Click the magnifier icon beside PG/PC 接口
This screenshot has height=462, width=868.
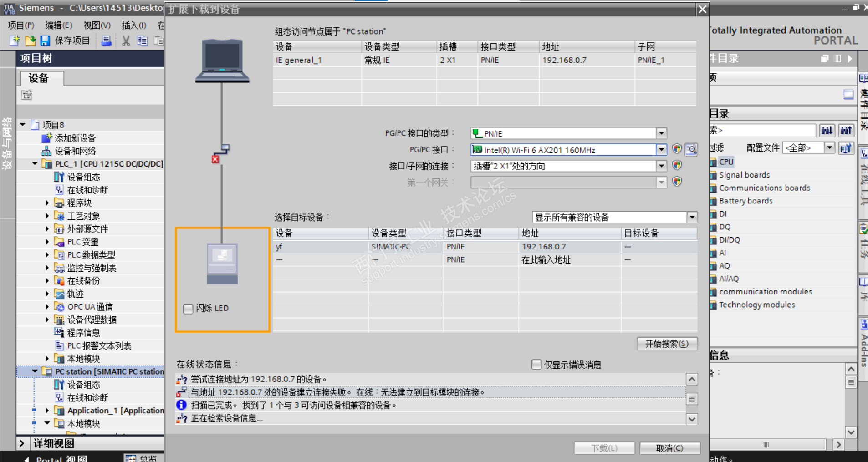pyautogui.click(x=691, y=149)
